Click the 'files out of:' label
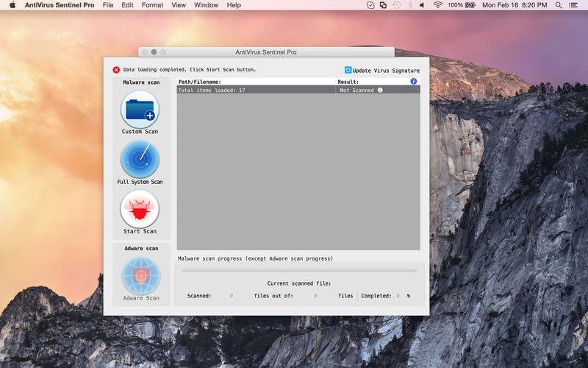 coord(273,296)
